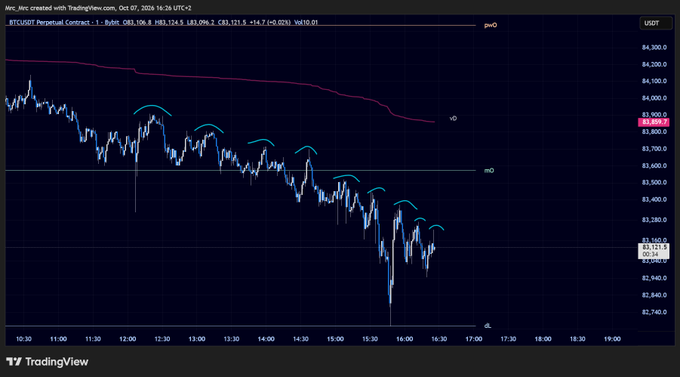Click the 19:00 time axis label
This screenshot has width=680, height=377.
[x=612, y=339]
